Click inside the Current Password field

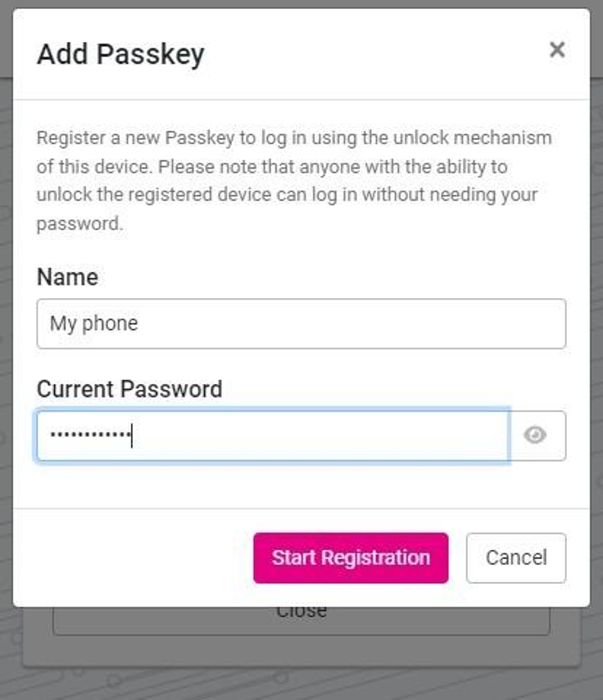click(273, 436)
